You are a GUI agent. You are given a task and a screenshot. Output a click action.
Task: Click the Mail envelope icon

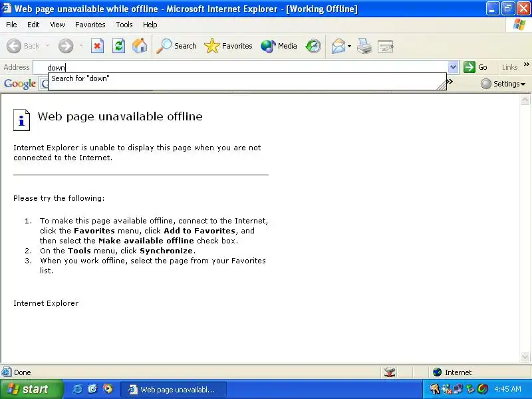338,46
